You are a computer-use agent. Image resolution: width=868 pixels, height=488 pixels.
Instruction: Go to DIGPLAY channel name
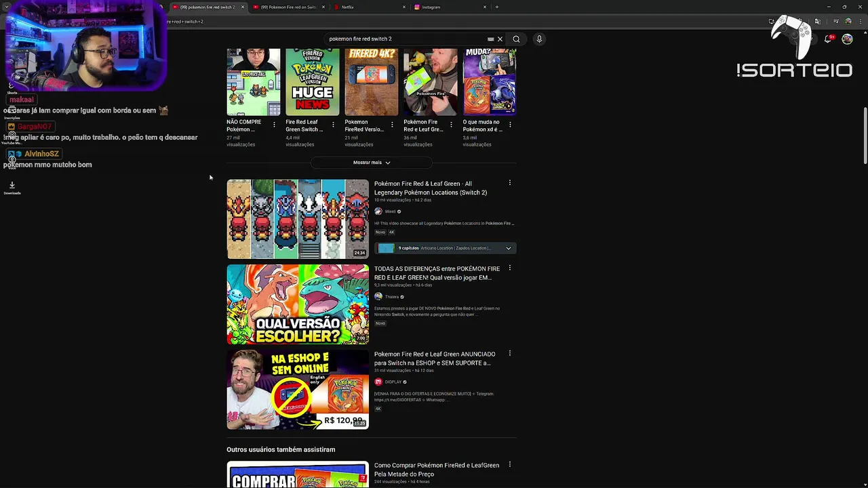click(x=393, y=382)
